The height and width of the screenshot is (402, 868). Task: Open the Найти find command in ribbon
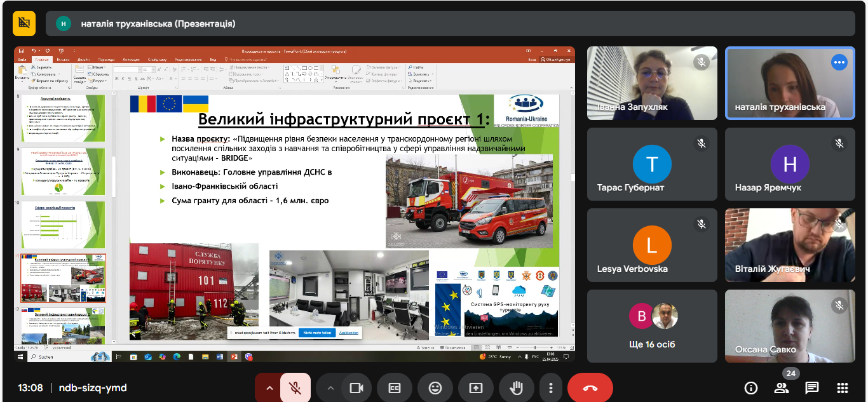pos(417,67)
